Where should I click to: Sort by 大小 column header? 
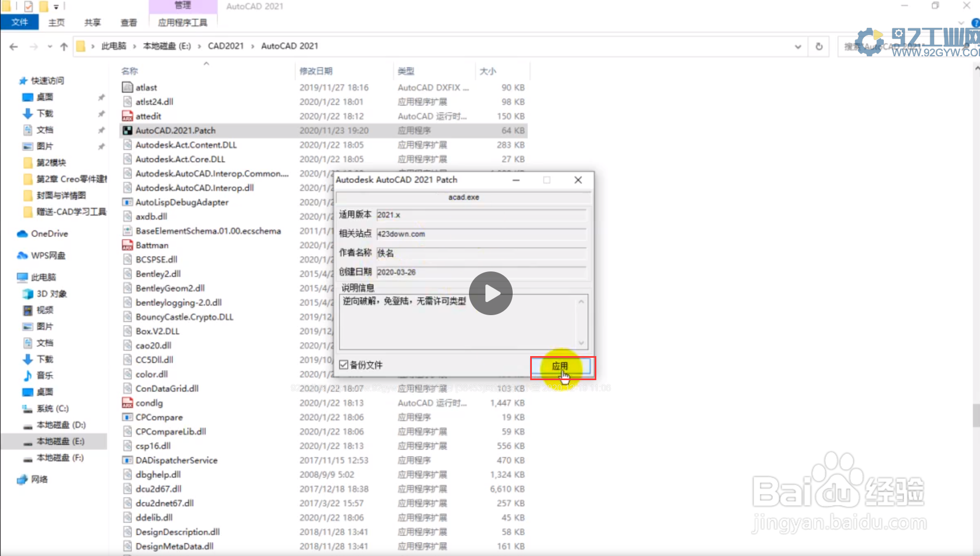click(x=488, y=71)
